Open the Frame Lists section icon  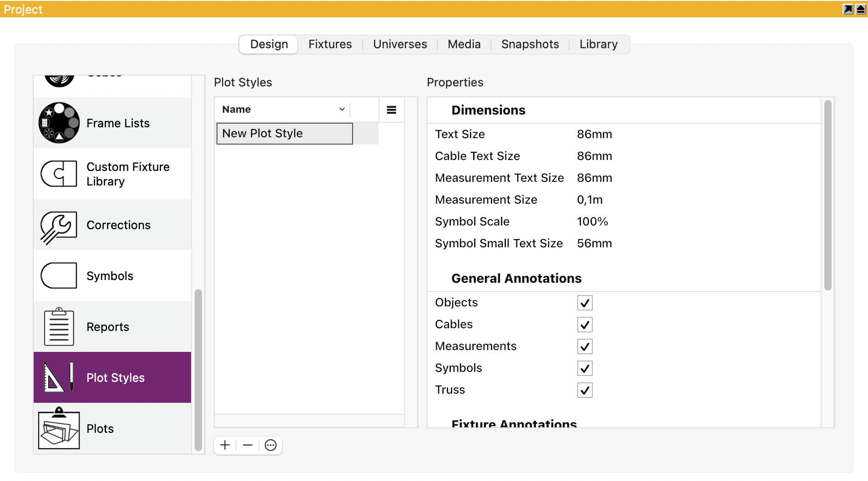59,123
